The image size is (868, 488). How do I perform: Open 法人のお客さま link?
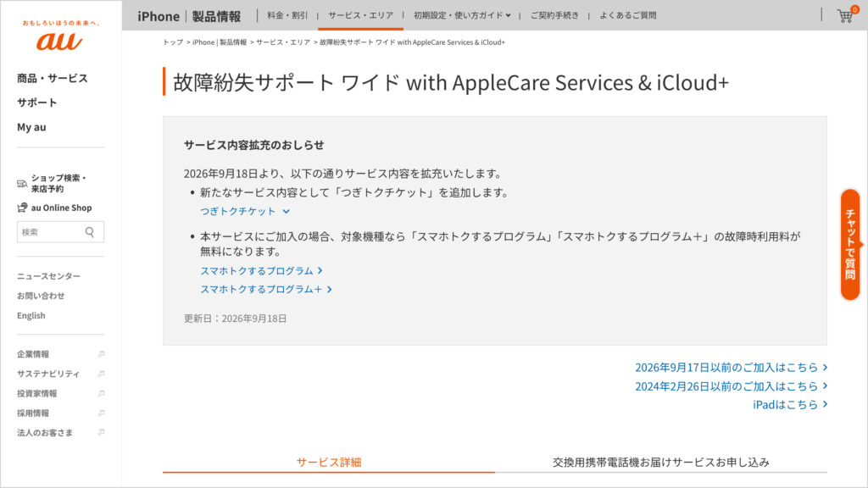[45, 432]
